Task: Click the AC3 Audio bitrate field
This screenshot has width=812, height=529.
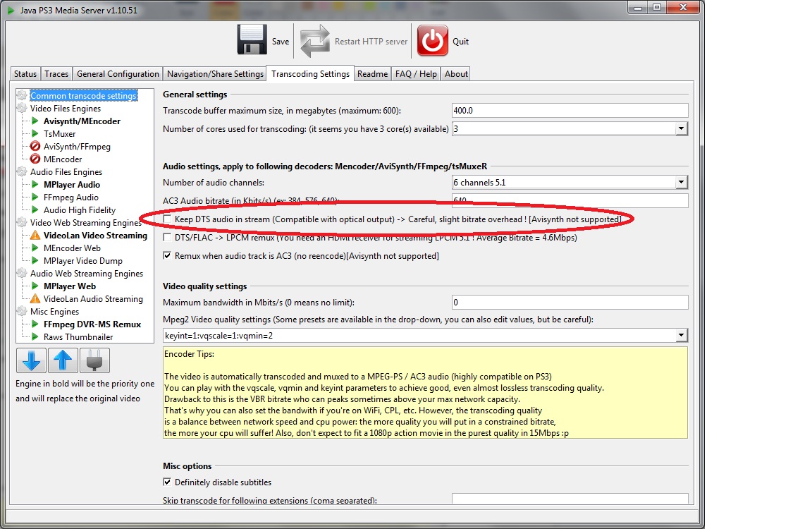Action: pos(570,200)
